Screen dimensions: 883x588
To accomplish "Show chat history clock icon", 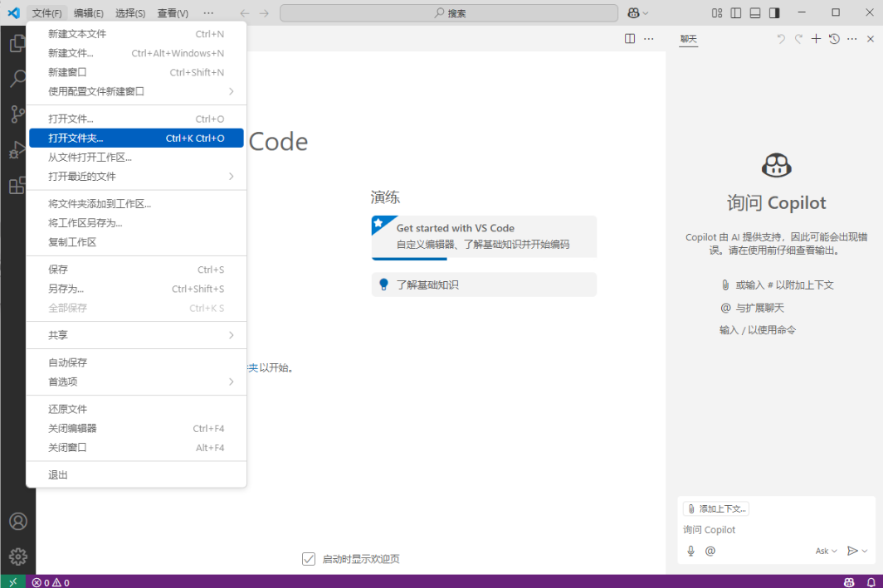I will point(834,39).
